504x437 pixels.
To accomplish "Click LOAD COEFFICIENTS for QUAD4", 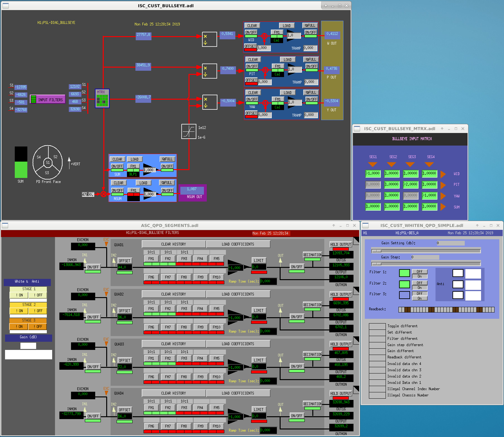I will click(238, 393).
